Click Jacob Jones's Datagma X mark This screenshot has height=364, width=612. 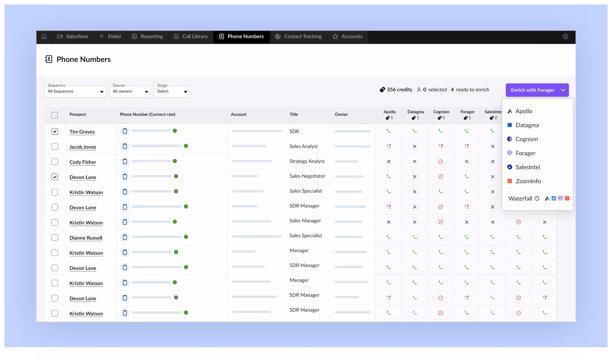pyautogui.click(x=415, y=146)
